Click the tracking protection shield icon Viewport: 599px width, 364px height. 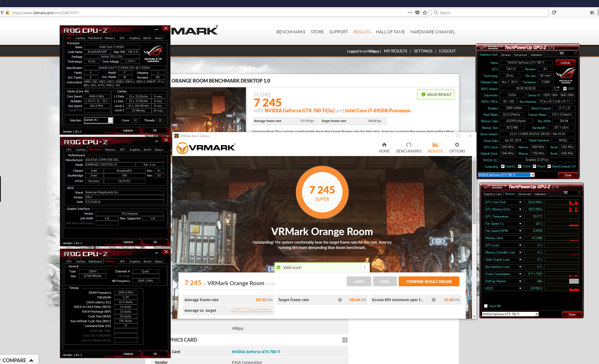pyautogui.click(x=2, y=13)
